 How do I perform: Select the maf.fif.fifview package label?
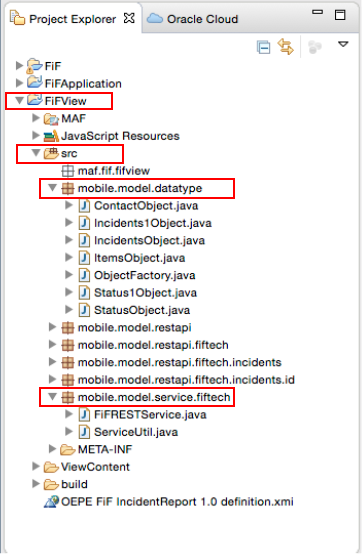click(x=114, y=171)
